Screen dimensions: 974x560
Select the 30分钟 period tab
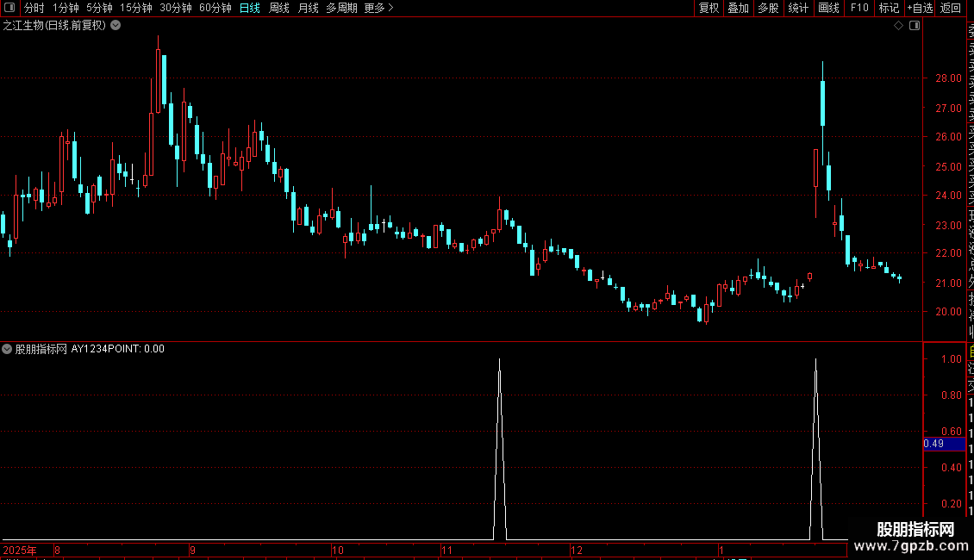176,8
